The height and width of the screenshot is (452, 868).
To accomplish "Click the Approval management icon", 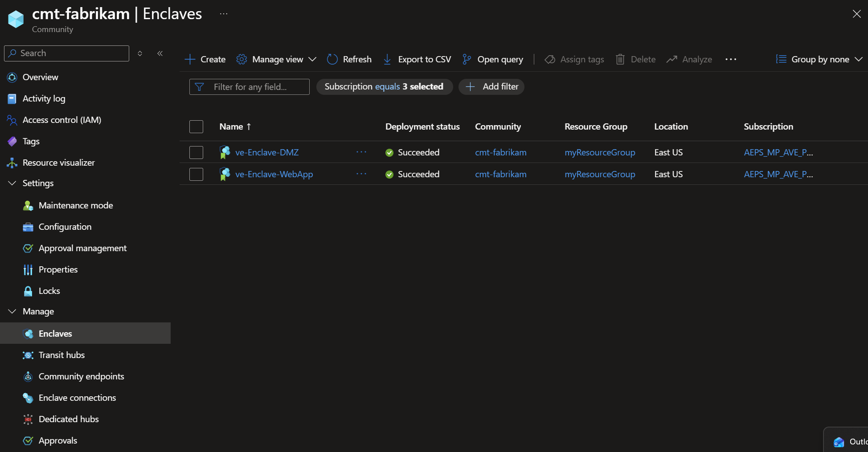I will tap(28, 248).
